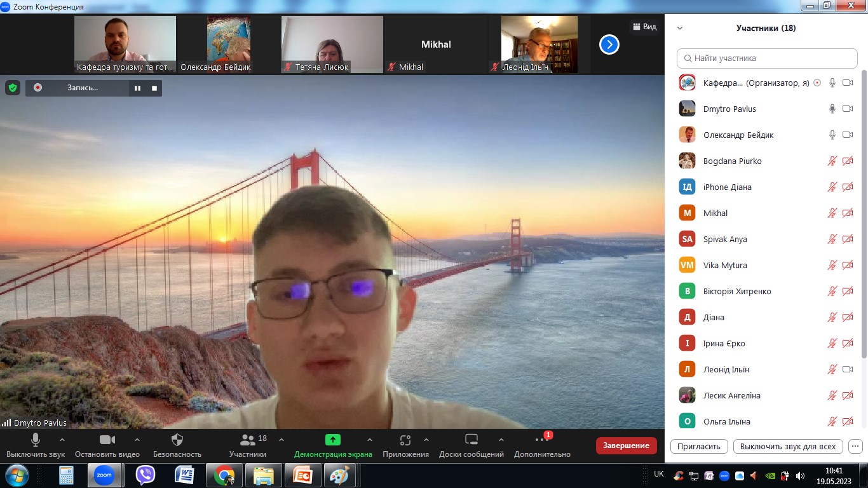The height and width of the screenshot is (488, 868).
Task: Collapse the Участники panel header chevron
Action: click(680, 28)
